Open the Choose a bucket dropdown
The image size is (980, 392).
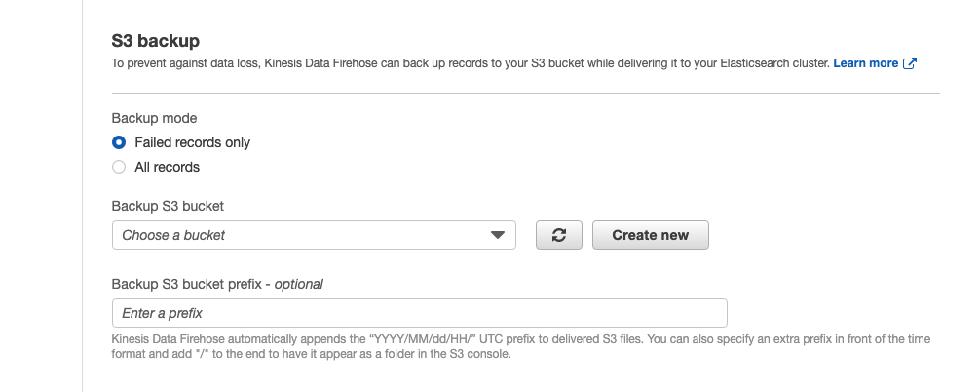tap(314, 235)
